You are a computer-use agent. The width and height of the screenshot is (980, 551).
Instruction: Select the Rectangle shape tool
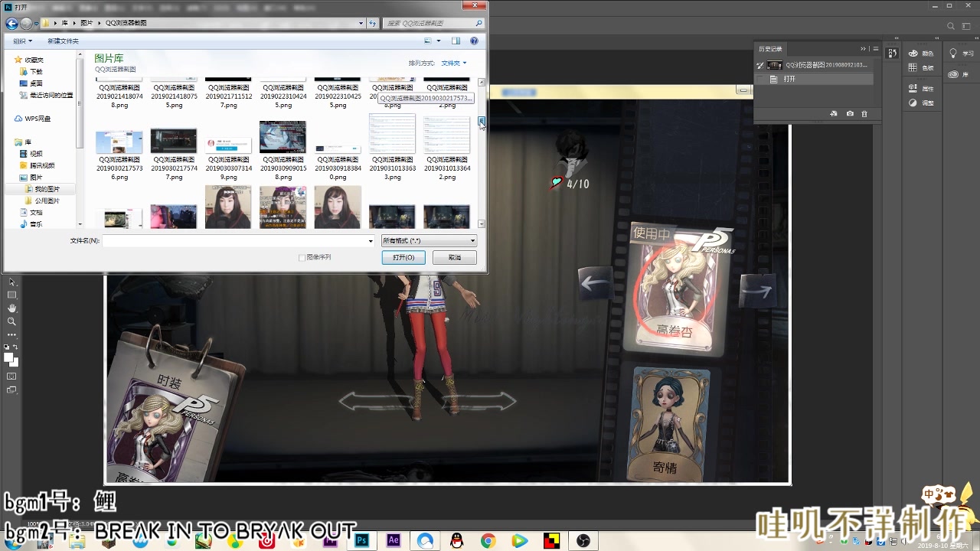click(x=11, y=295)
